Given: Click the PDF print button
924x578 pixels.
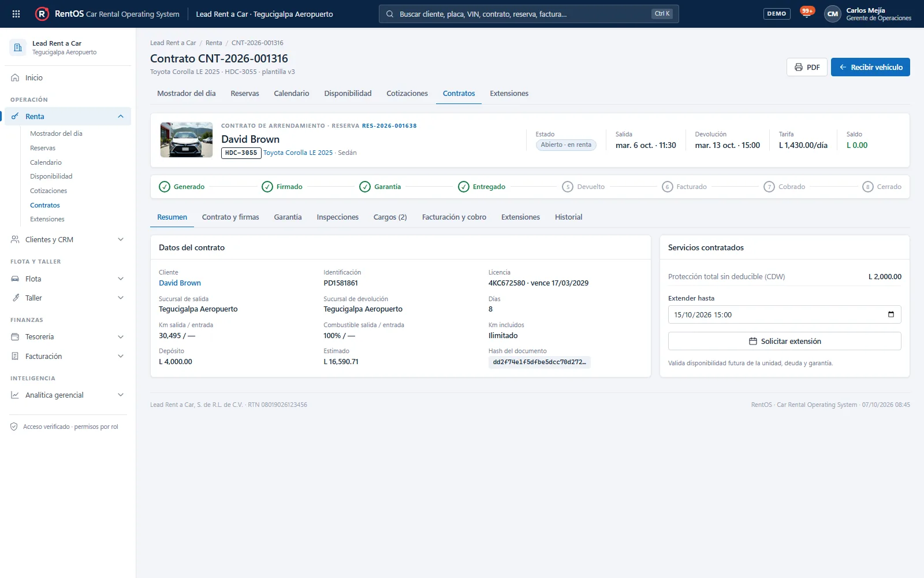Looking at the screenshot, I should point(807,67).
